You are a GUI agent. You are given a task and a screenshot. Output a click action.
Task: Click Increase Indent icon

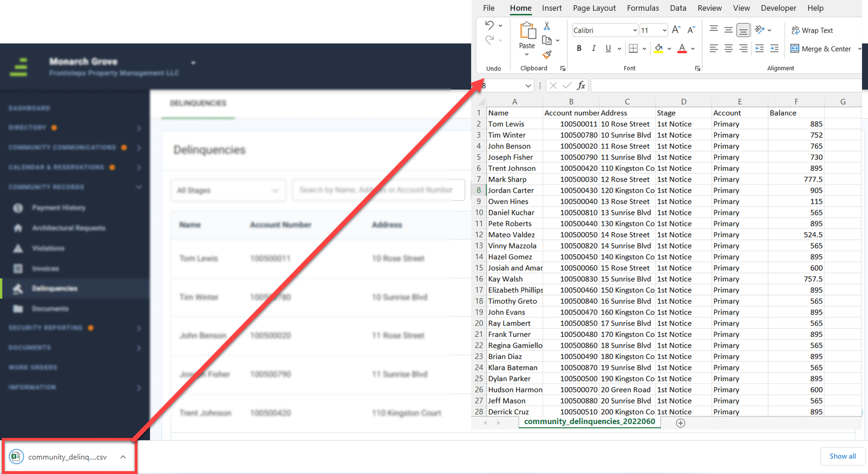(x=774, y=48)
